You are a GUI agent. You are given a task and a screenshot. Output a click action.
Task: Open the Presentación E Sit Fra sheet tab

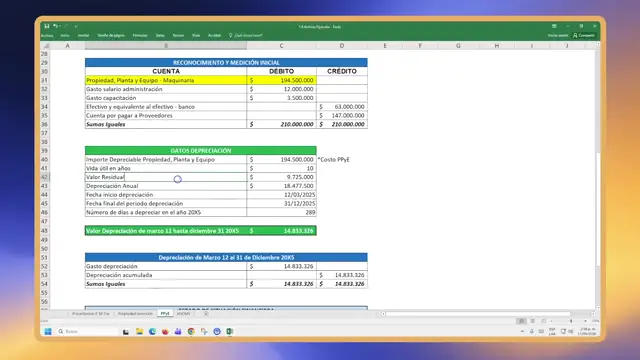(91, 313)
